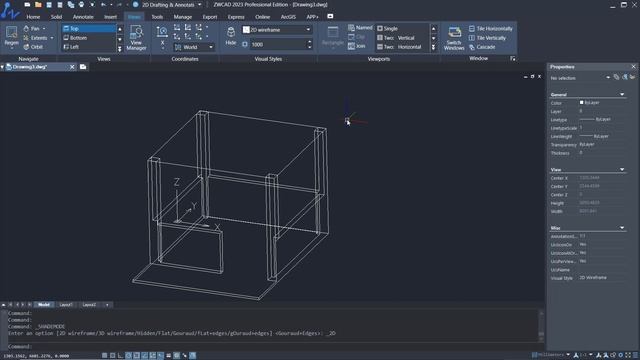
Task: Toggle dynamic input in status bar
Action: (160, 356)
